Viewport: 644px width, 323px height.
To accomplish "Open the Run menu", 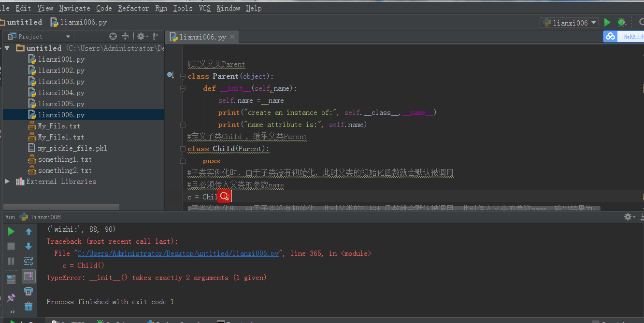I will tap(161, 8).
